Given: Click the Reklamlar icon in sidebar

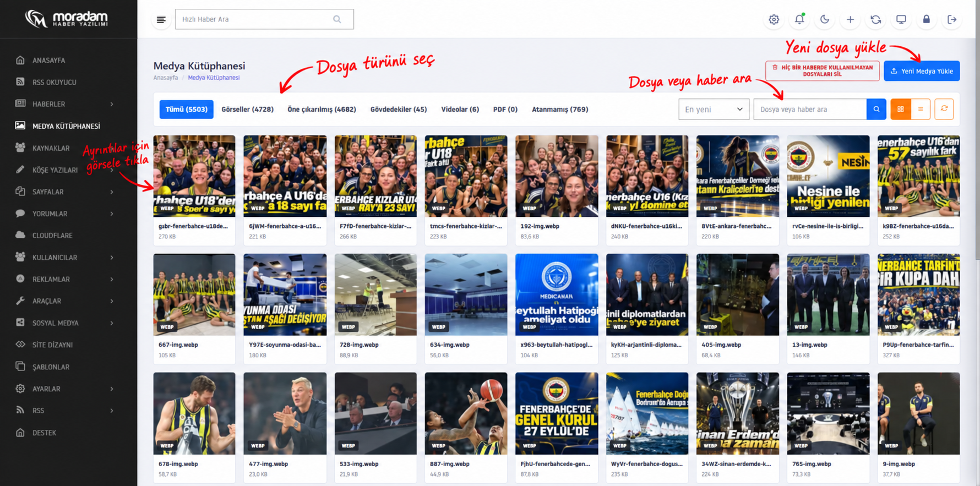Looking at the screenshot, I should click(x=20, y=279).
